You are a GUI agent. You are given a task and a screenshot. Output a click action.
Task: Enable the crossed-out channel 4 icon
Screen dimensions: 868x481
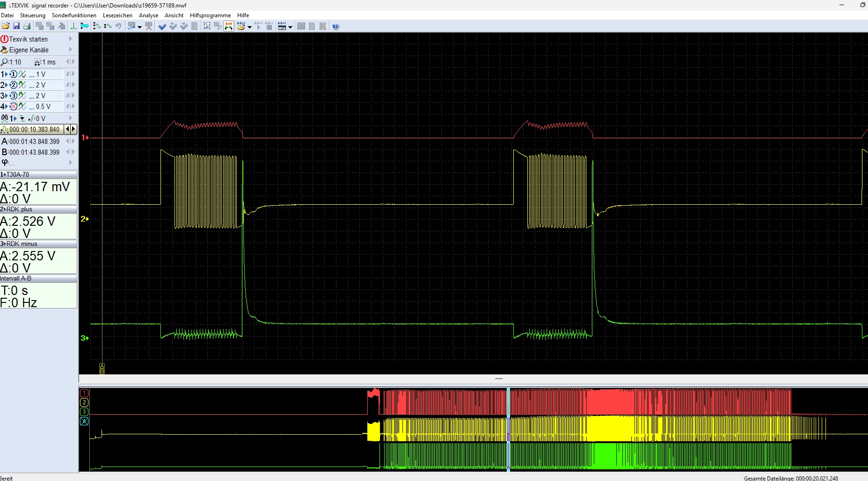[14, 107]
